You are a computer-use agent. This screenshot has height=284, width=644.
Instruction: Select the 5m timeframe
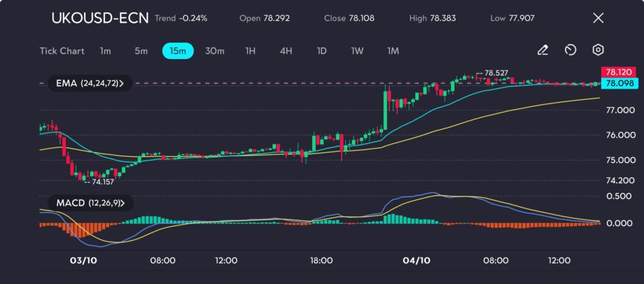click(x=141, y=51)
